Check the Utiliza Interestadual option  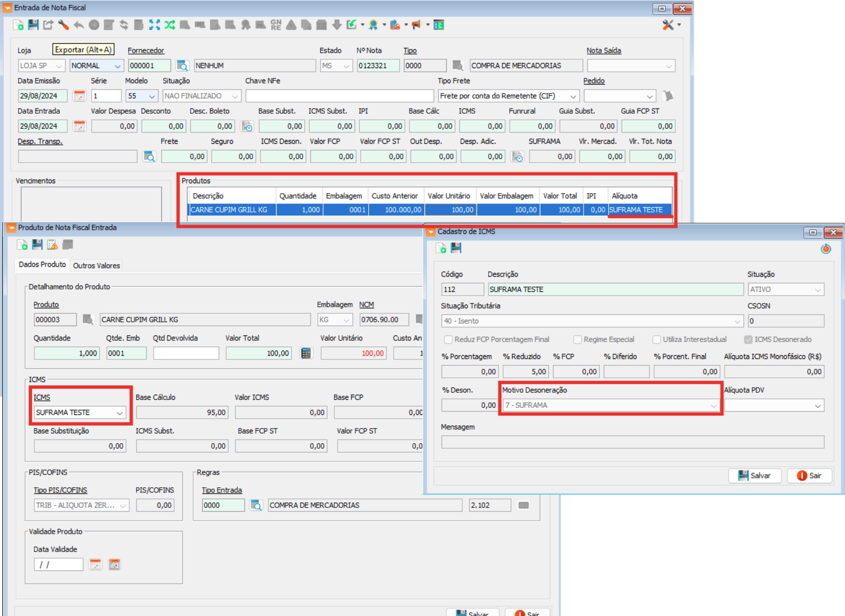(x=657, y=339)
